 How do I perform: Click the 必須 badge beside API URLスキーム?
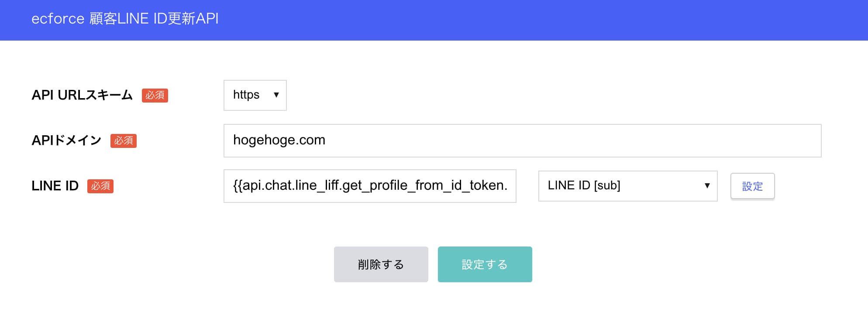[155, 96]
